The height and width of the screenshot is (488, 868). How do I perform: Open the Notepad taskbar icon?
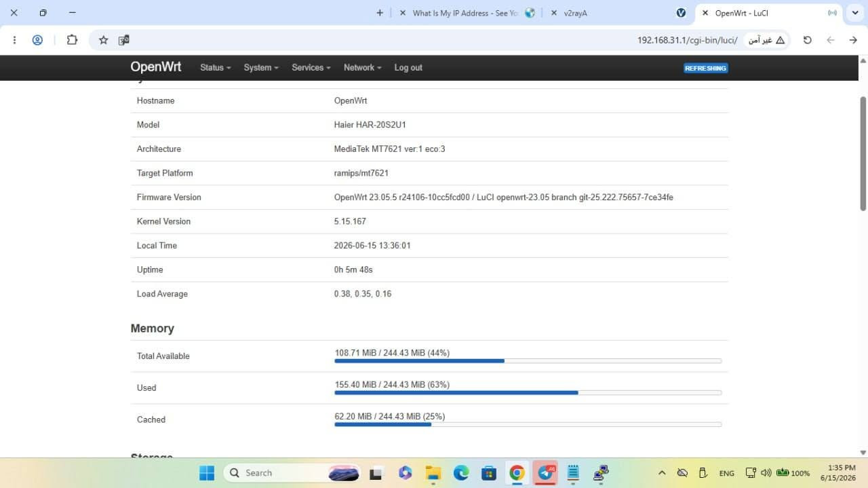573,473
